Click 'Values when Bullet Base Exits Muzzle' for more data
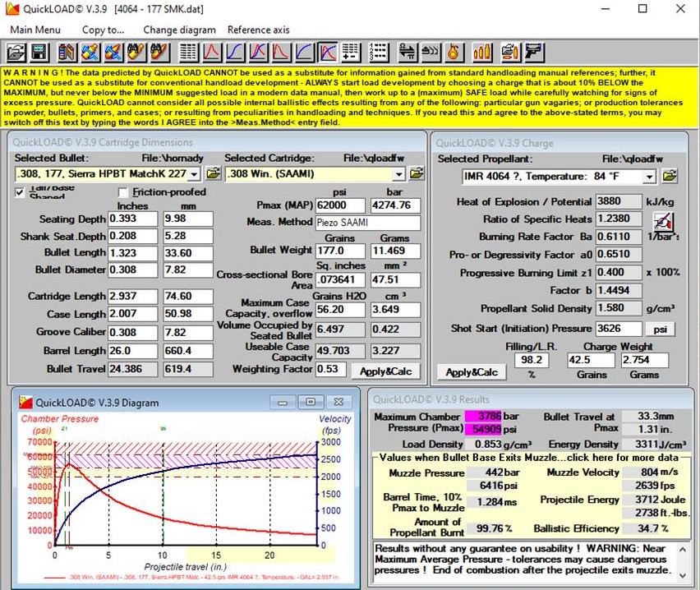This screenshot has width=700, height=590. pyautogui.click(x=529, y=458)
